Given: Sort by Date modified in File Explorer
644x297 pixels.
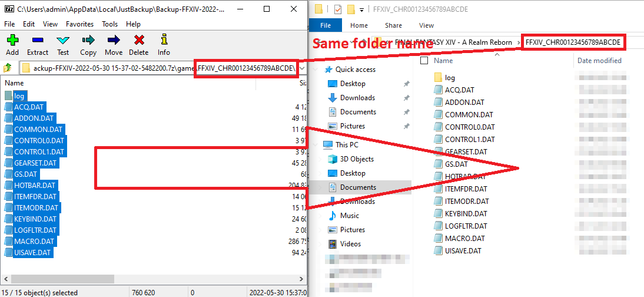Looking at the screenshot, I should tap(599, 61).
